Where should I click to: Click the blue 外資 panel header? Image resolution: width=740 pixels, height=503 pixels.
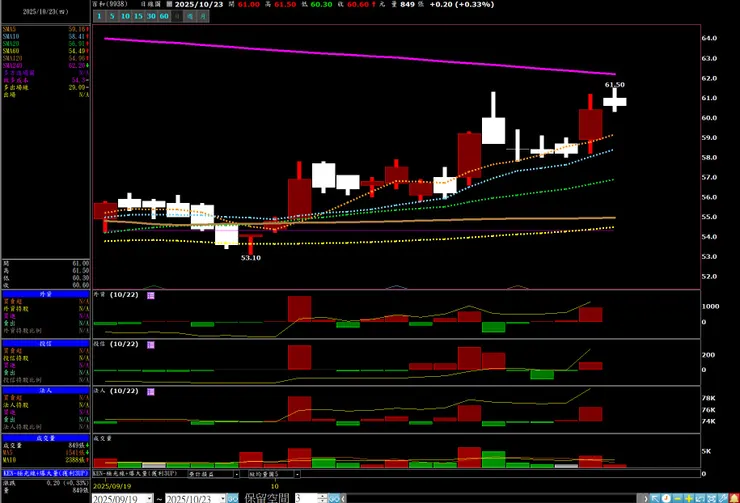click(46, 294)
